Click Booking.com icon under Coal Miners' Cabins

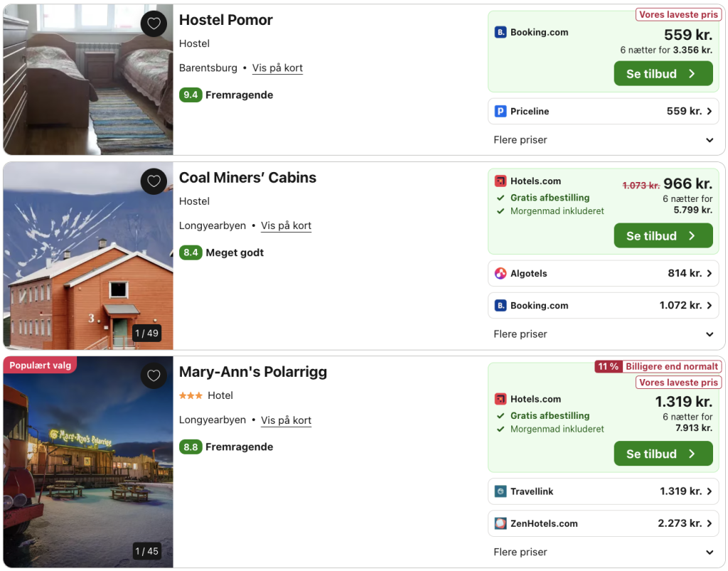tap(500, 306)
